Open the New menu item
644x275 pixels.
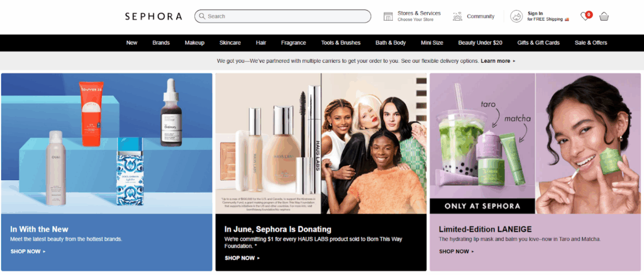(x=132, y=43)
